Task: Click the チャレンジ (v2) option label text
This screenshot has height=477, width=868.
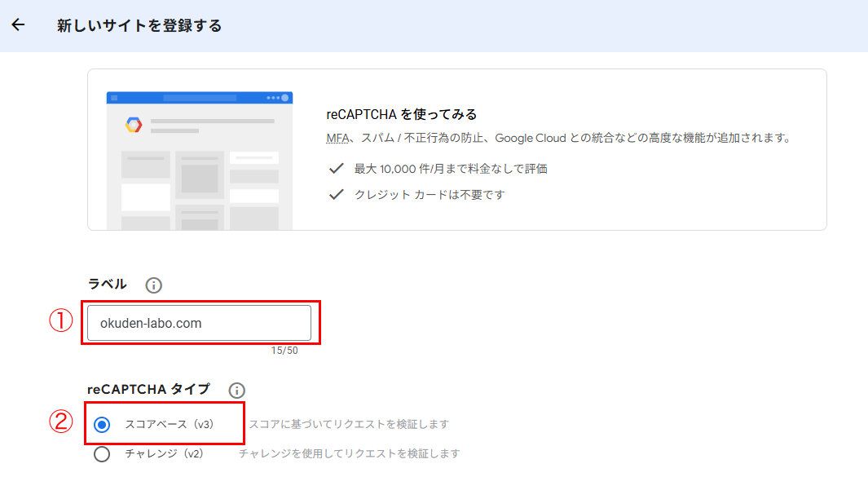Action: point(164,453)
